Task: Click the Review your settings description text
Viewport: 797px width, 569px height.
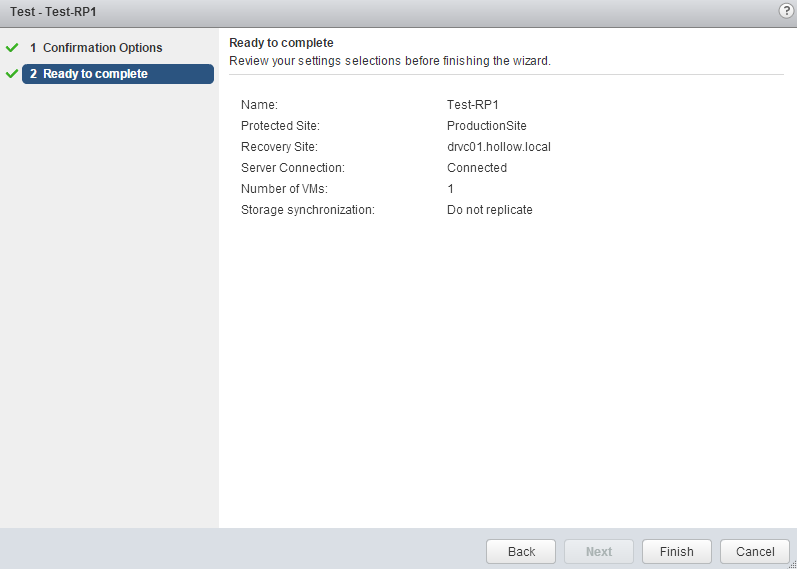Action: click(x=390, y=61)
